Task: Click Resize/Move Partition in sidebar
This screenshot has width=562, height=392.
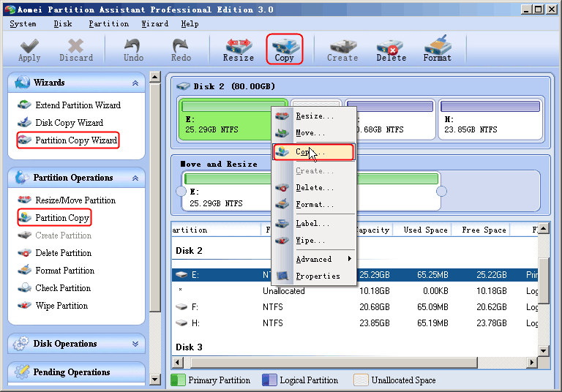Action: (x=75, y=200)
